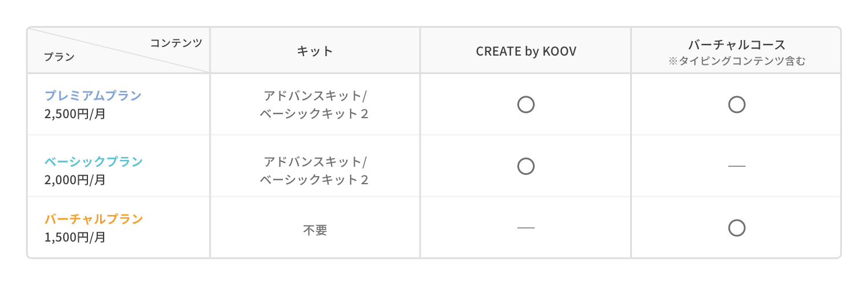Click the 2,000円/月 price text
Image resolution: width=868 pixels, height=285 pixels.
(x=75, y=180)
